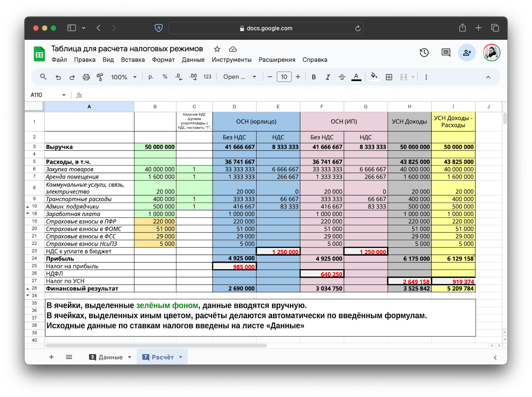Toggle bold formatting
This screenshot has height=397, width=532.
click(314, 77)
